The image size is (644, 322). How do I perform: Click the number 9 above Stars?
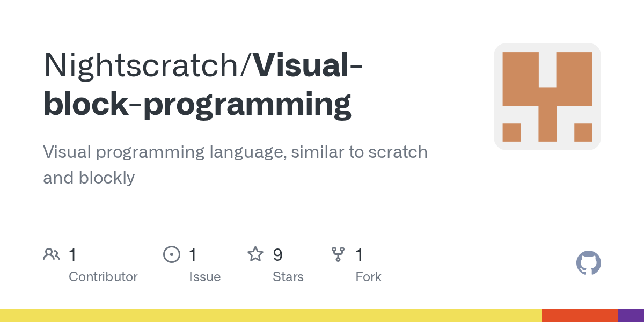pyautogui.click(x=277, y=255)
